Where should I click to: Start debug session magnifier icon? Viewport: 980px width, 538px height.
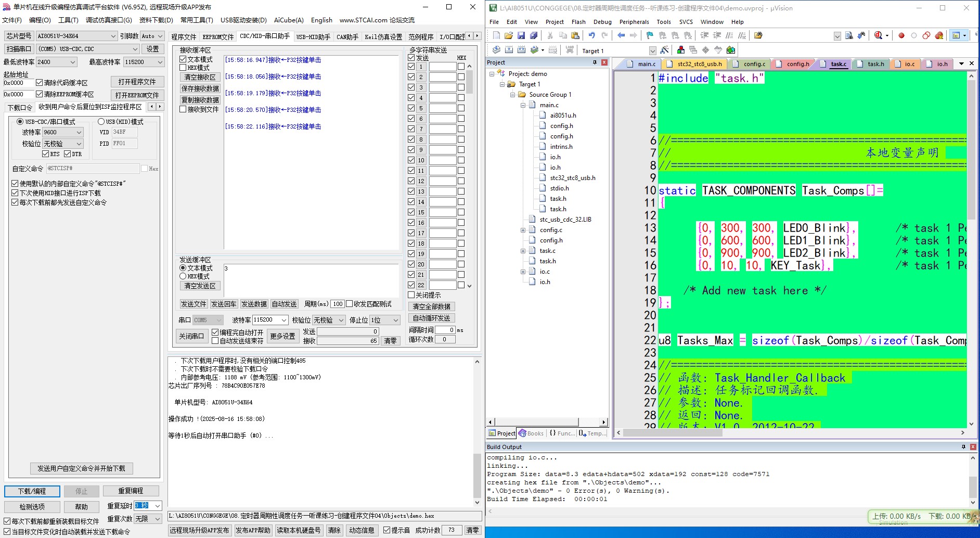[879, 35]
